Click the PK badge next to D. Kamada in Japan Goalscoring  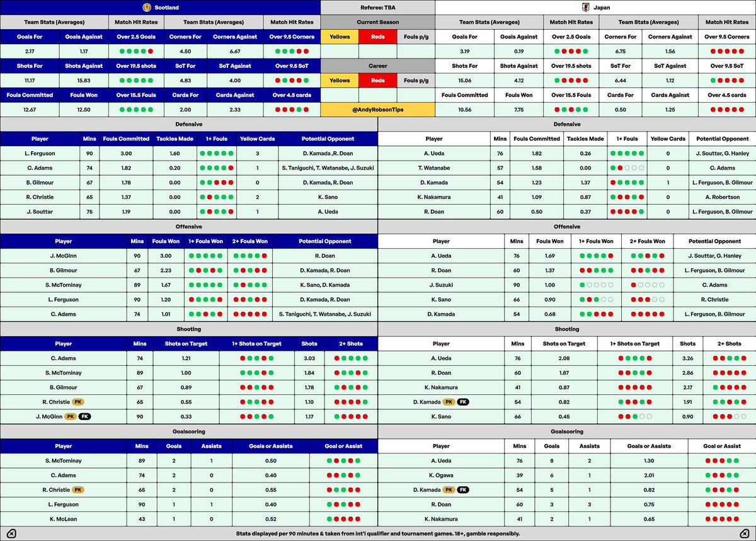pyautogui.click(x=449, y=489)
